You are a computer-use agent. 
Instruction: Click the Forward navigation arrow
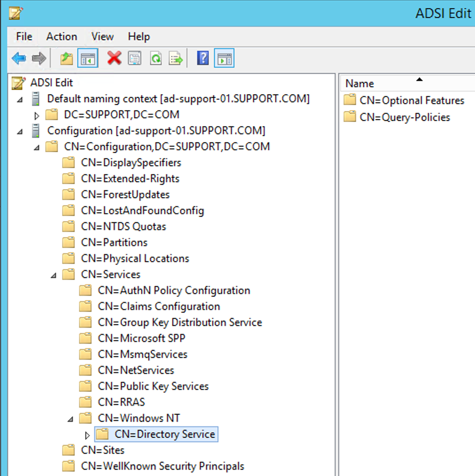39,58
